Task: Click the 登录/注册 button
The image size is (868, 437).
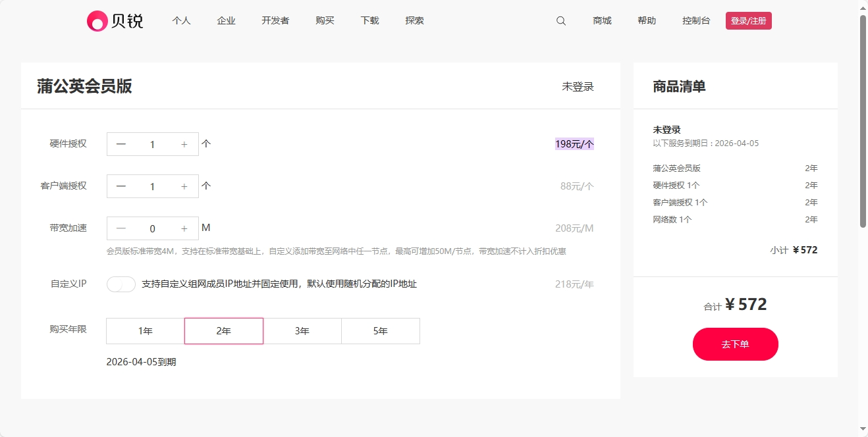Action: tap(749, 21)
